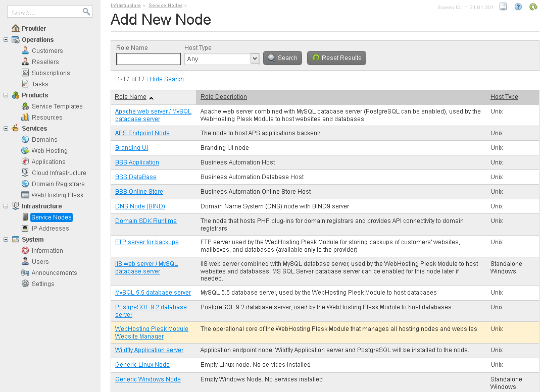Collapse the System tree section

point(6,239)
